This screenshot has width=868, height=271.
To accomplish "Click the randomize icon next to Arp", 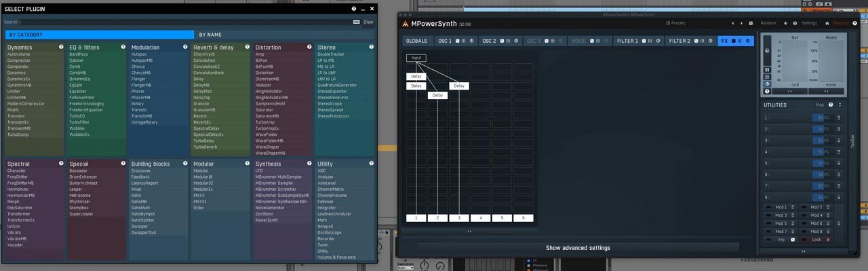I will pos(793,239).
